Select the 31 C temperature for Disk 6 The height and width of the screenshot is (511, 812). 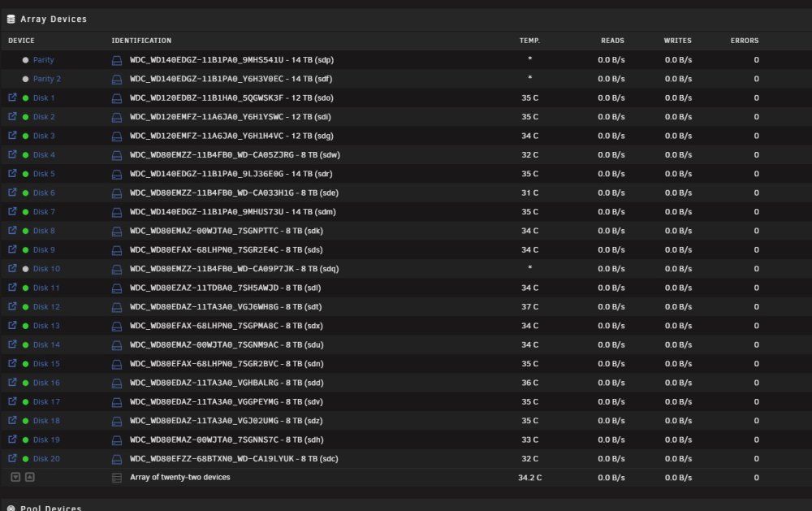pos(529,193)
